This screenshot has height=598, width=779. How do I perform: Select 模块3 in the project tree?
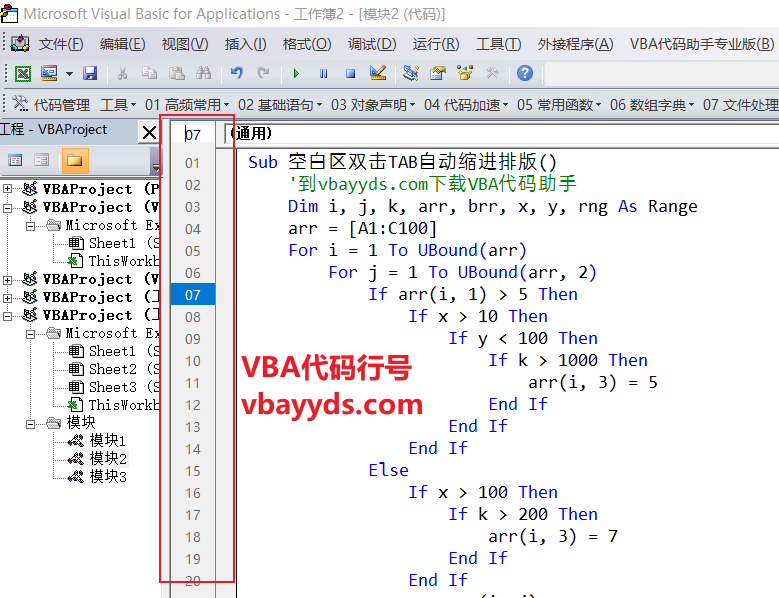108,476
